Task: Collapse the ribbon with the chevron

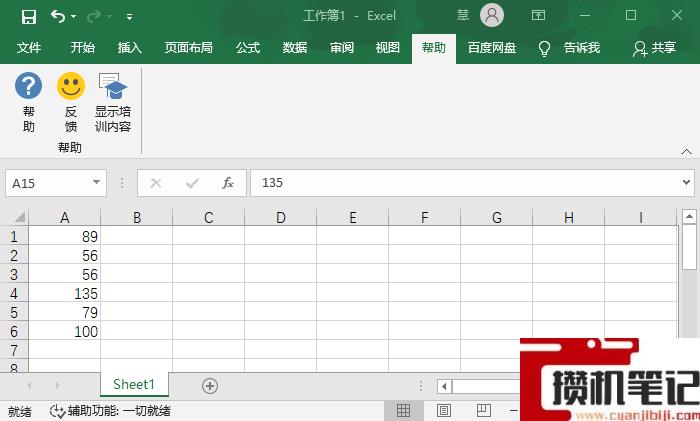Action: (687, 152)
